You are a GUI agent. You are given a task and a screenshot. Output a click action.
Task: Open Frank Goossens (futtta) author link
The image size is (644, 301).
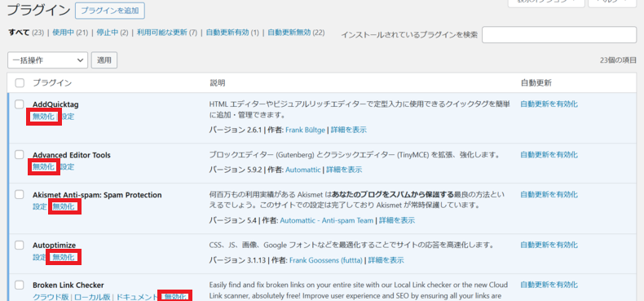coord(326,260)
